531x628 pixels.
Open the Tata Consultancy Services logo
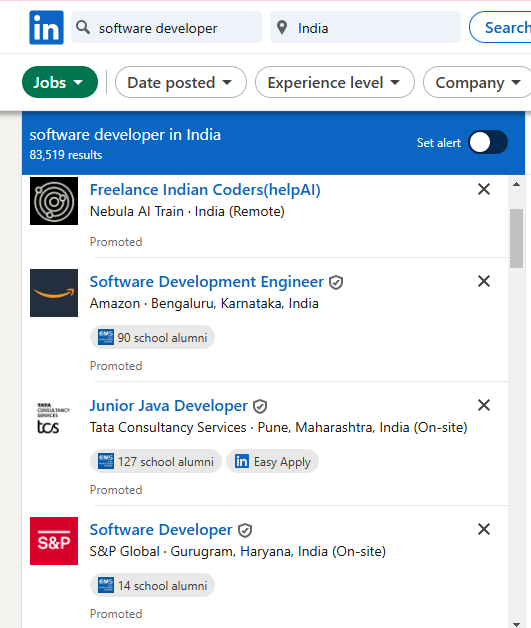[54, 417]
